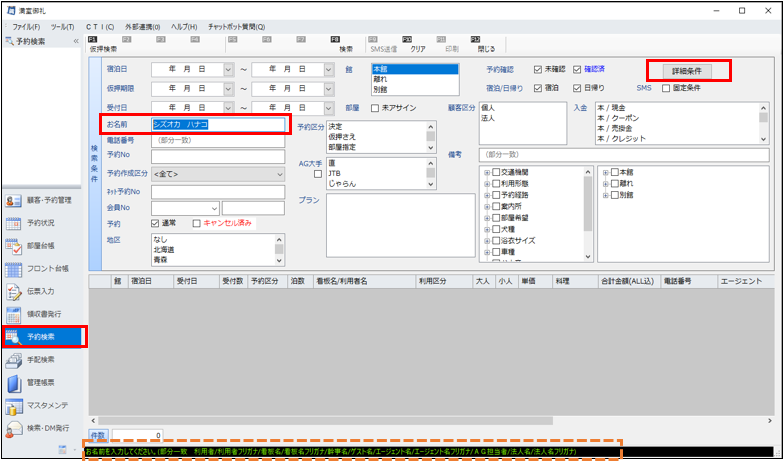Open the ファイル(F) menu

point(27,26)
